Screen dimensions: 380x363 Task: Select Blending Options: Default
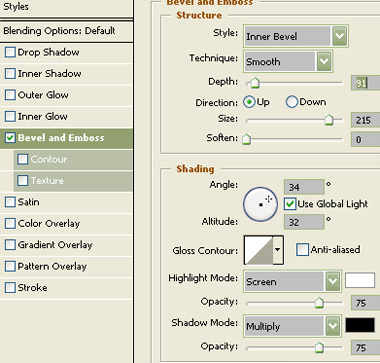click(66, 31)
